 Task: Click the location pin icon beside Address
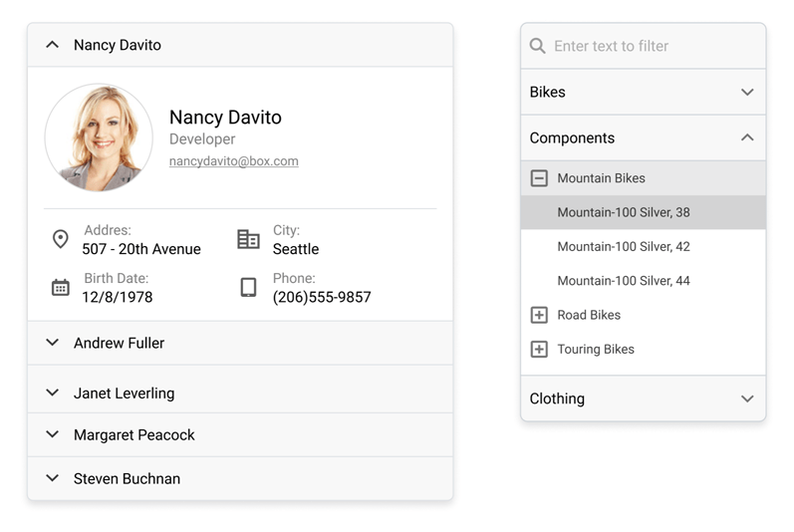(x=60, y=239)
